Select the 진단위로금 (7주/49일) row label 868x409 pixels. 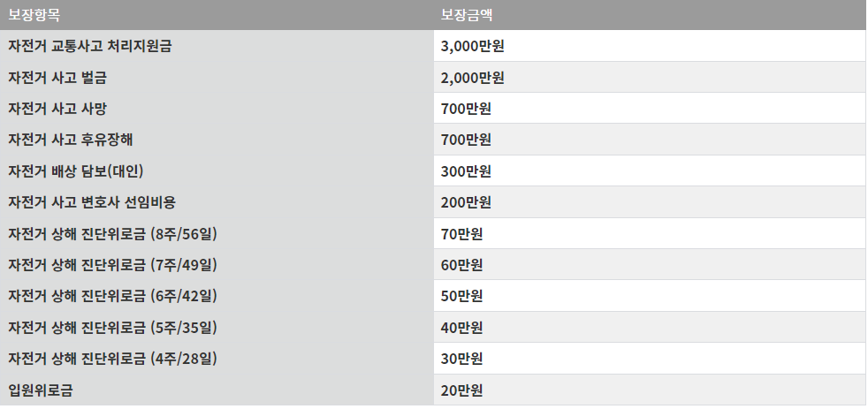(112, 265)
